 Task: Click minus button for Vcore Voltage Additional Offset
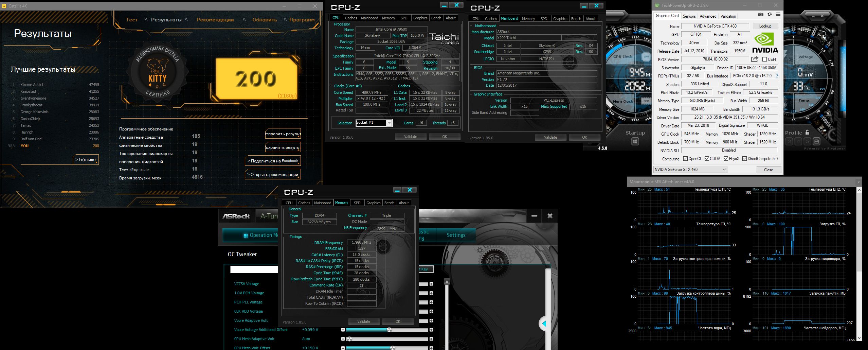(343, 330)
